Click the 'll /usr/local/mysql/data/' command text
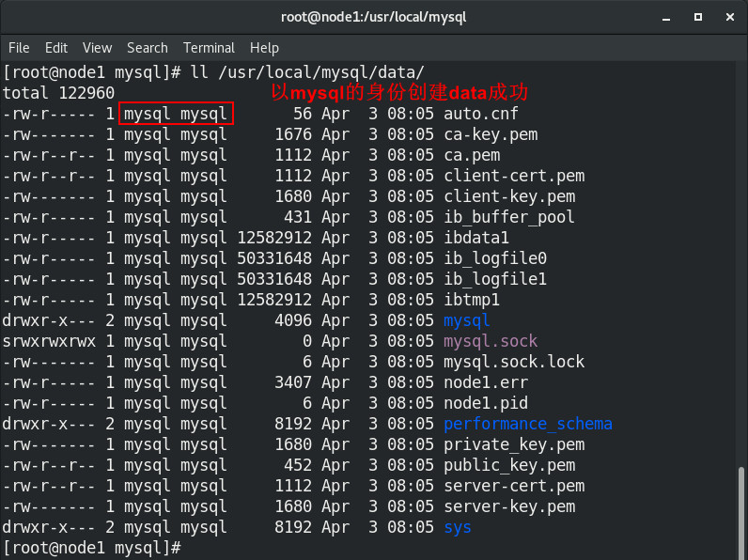 (x=306, y=72)
